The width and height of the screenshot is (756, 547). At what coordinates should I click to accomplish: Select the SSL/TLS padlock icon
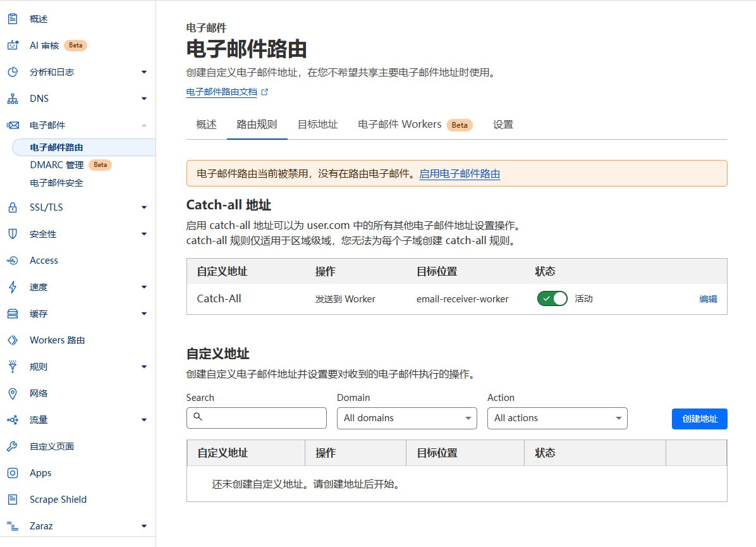[11, 207]
